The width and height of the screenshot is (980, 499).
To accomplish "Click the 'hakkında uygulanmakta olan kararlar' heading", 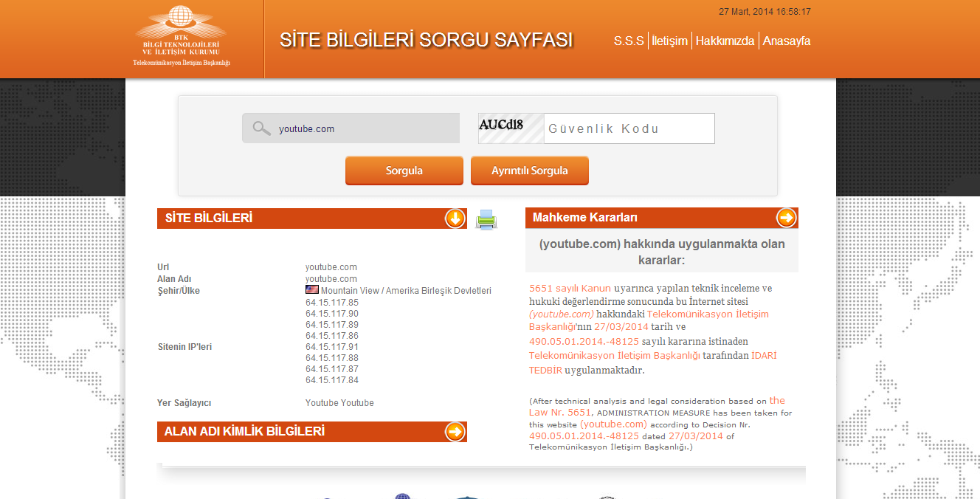I will [662, 252].
